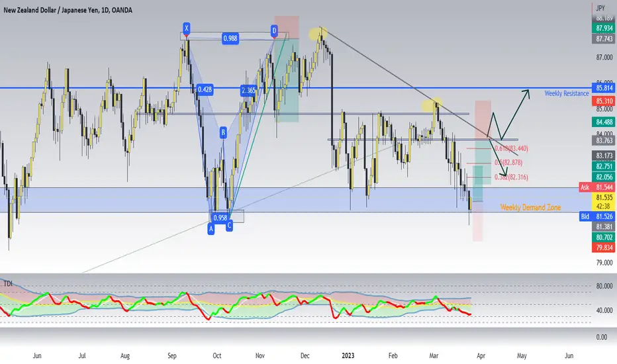This screenshot has height=364, width=617.
Task: Click the Nov label on the time axis
Action: click(x=260, y=356)
